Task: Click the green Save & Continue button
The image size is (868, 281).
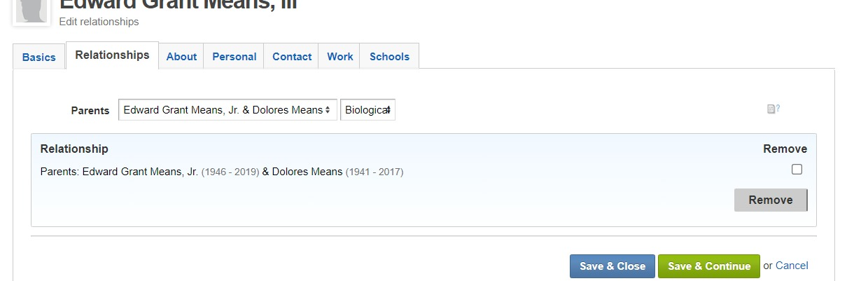Action: pos(709,266)
